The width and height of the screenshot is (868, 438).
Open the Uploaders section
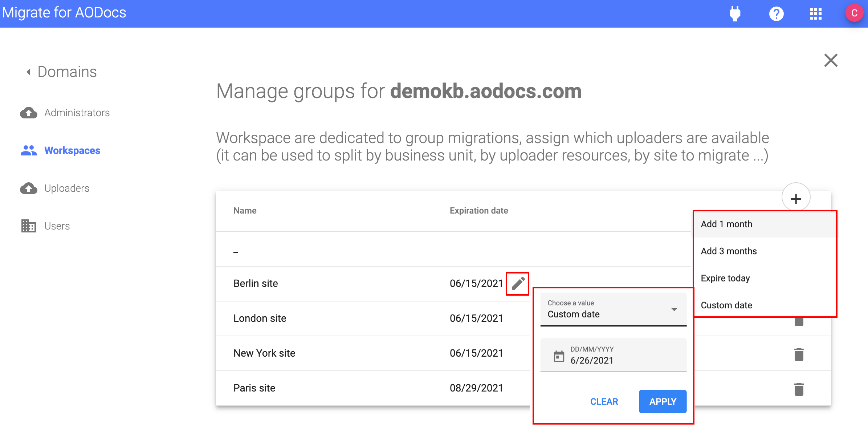55,188
